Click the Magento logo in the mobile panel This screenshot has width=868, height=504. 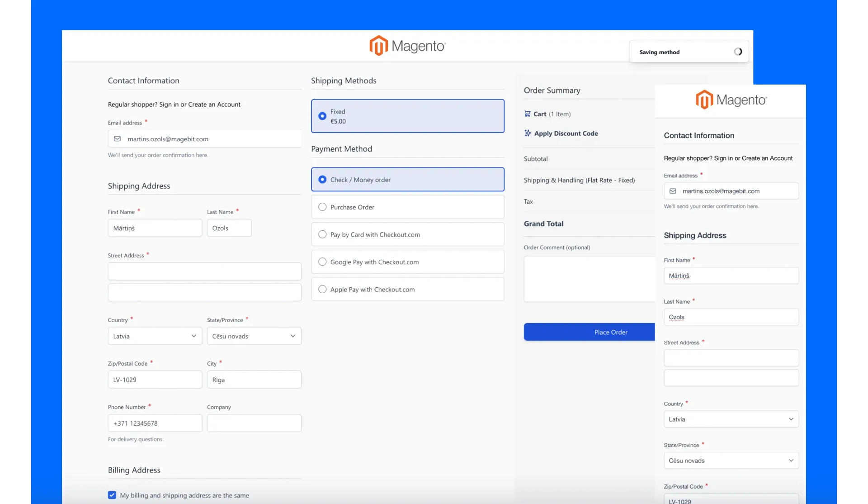tap(731, 100)
